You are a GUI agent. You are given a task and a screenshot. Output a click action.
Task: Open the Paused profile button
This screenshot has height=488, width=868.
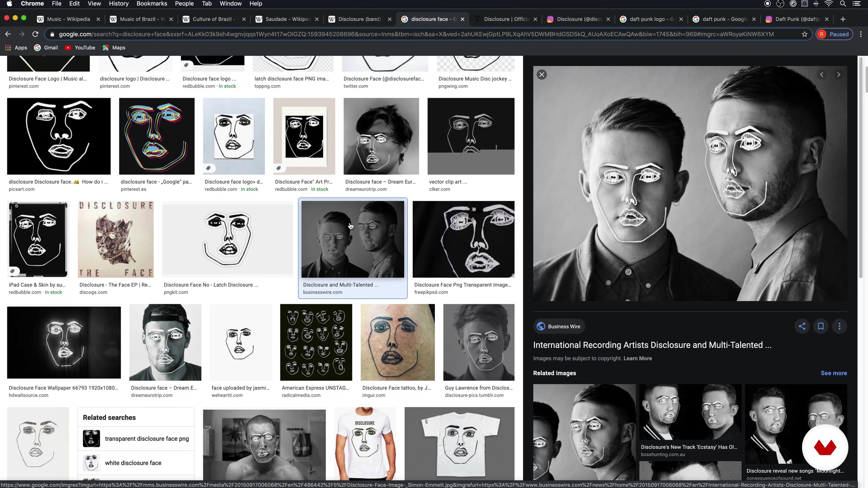(x=834, y=34)
